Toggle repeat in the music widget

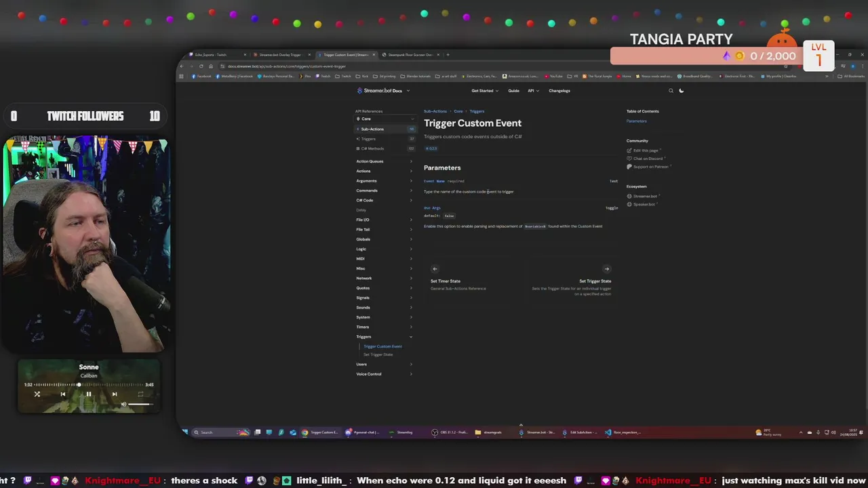(140, 394)
